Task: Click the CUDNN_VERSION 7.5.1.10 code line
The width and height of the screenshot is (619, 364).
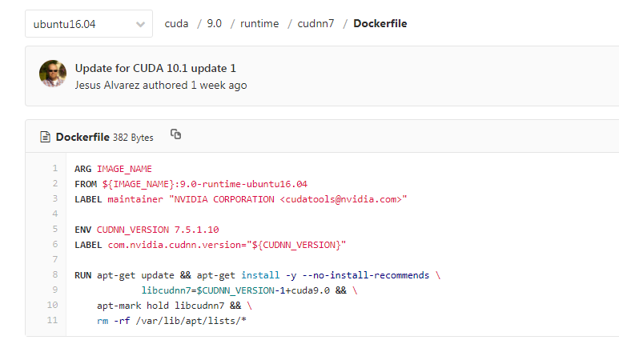Action: point(147,230)
